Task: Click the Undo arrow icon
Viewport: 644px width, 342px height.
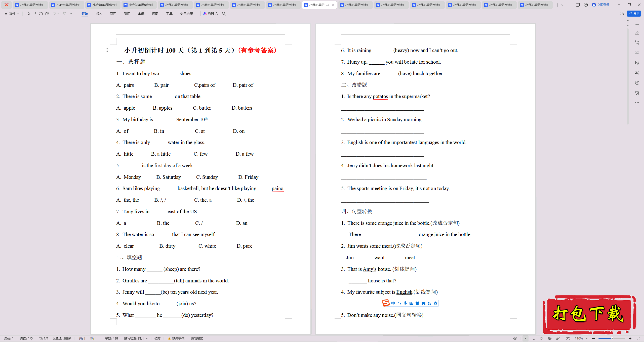Action: pos(54,14)
